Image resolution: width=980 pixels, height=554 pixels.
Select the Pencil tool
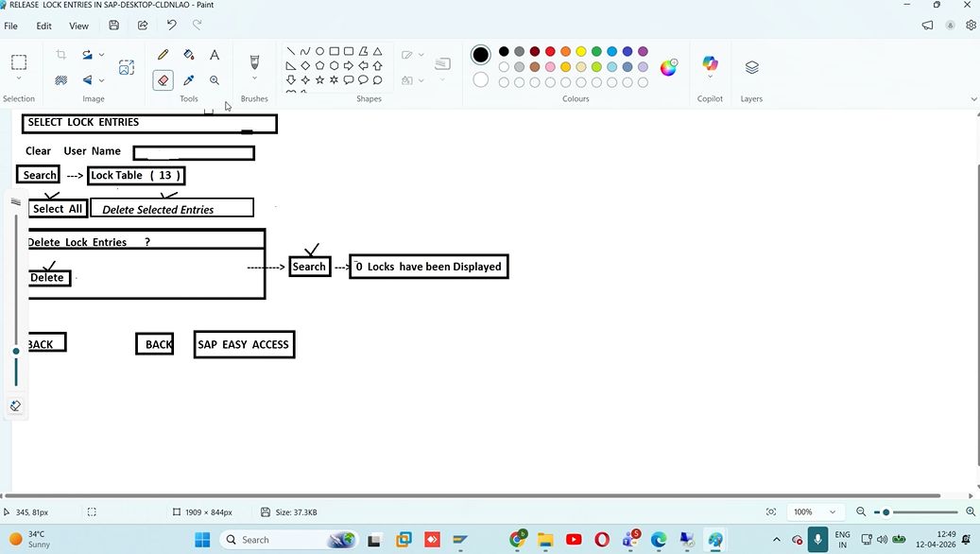click(x=163, y=56)
